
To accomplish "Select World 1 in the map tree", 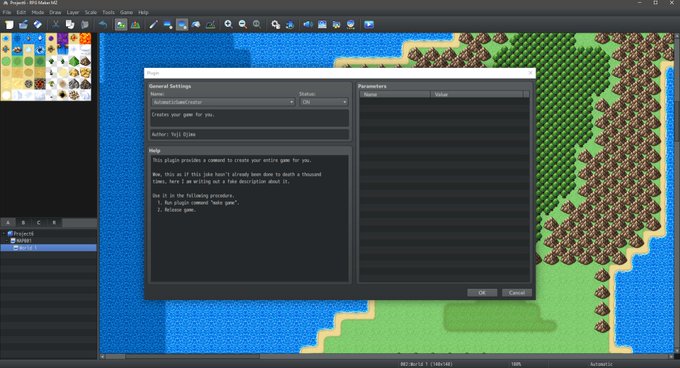I will (48, 248).
